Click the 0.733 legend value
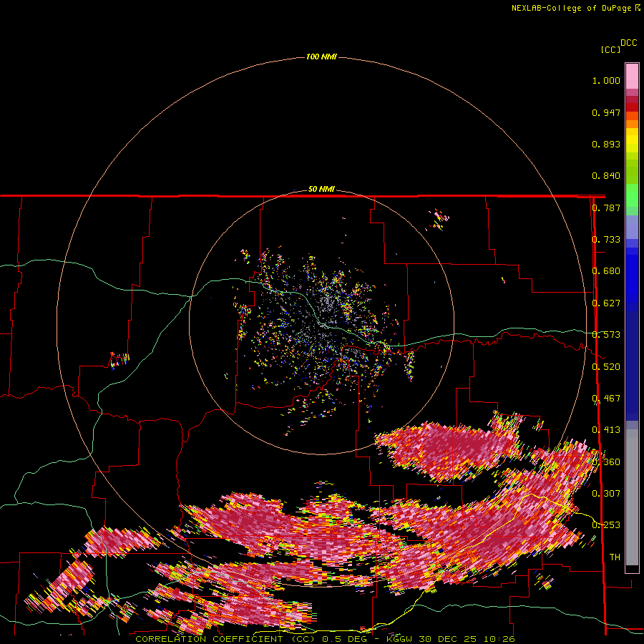The width and height of the screenshot is (644, 644). [606, 240]
